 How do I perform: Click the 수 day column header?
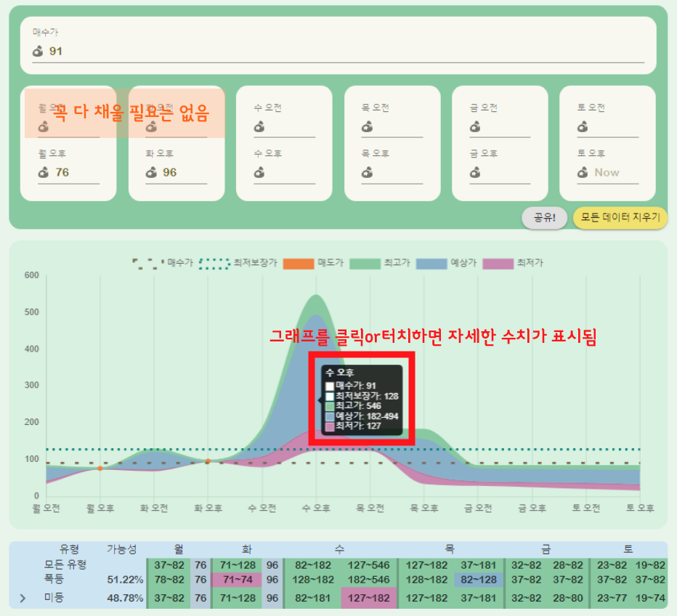coord(339,549)
